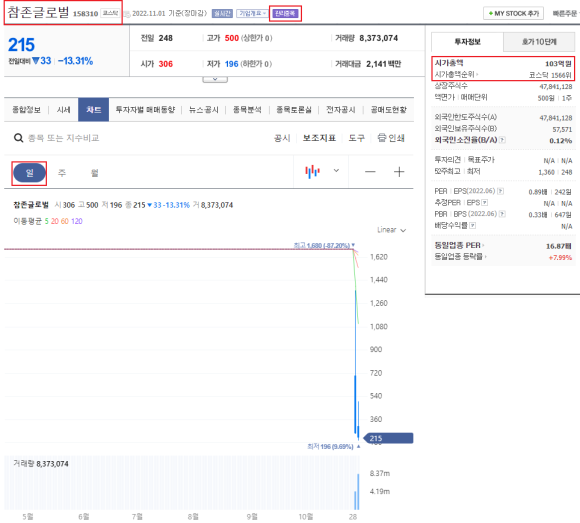Click the -13.31% change percentage

(75, 61)
